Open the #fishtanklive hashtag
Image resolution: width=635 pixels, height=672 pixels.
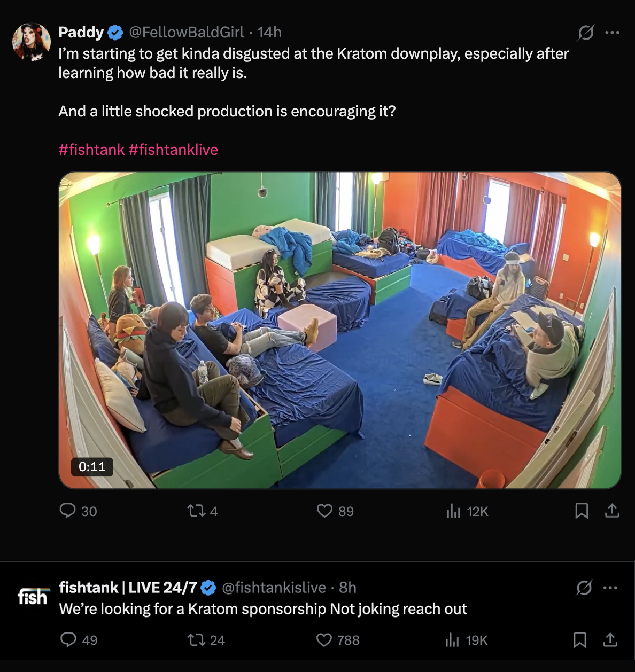tap(173, 150)
